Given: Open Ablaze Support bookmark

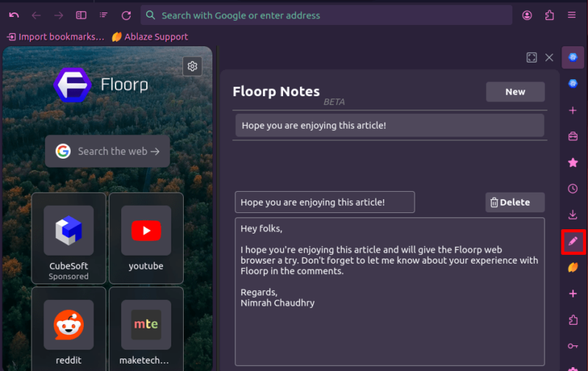Looking at the screenshot, I should [150, 37].
